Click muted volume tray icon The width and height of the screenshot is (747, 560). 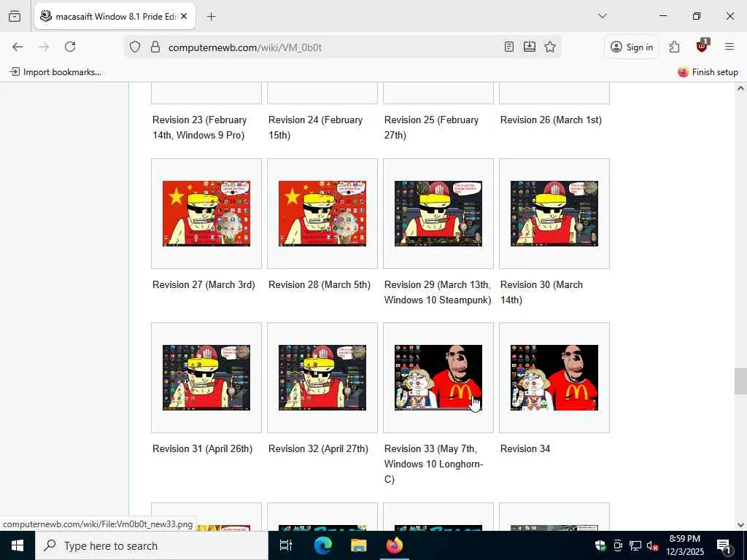[x=652, y=545]
